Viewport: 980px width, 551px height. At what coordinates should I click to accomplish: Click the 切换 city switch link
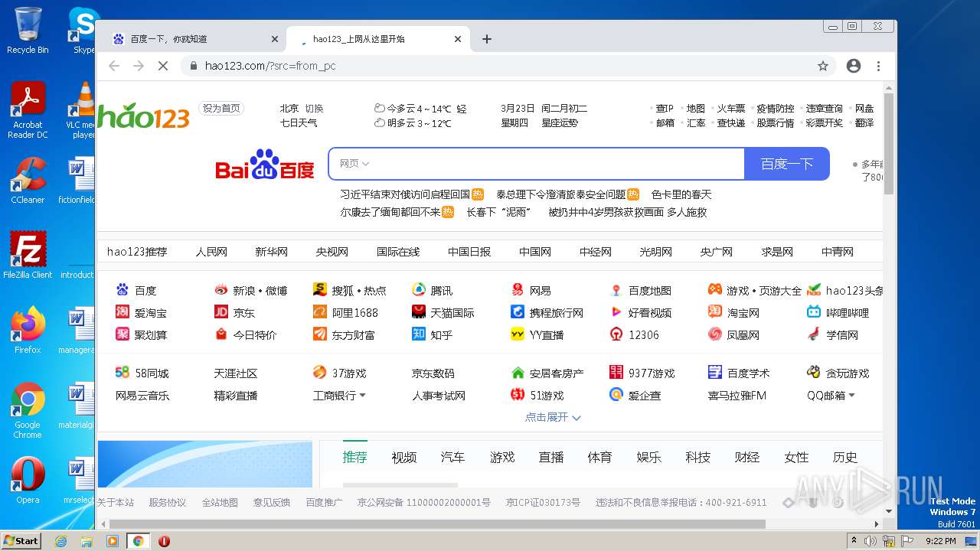pyautogui.click(x=315, y=109)
